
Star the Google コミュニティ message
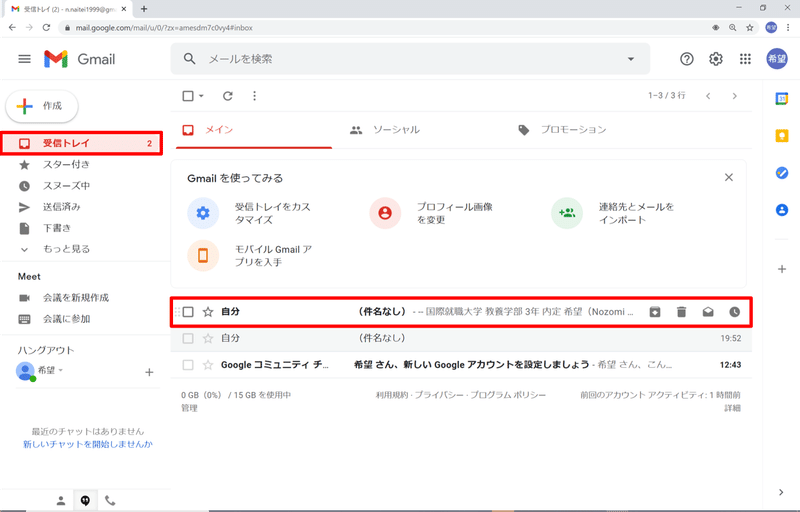click(x=208, y=365)
